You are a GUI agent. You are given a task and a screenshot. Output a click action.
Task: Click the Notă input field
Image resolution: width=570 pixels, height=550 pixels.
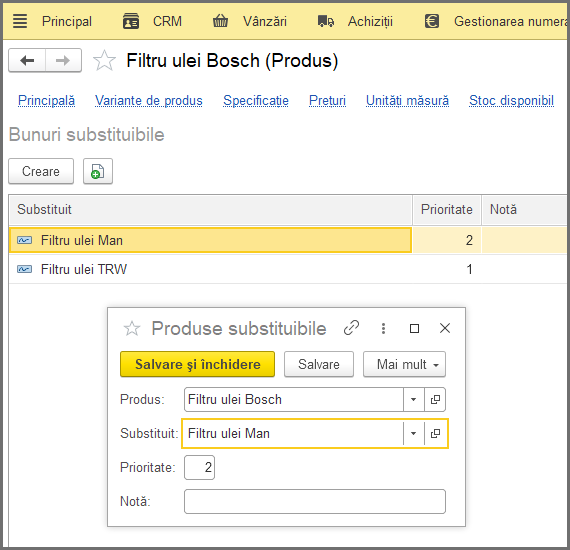315,501
